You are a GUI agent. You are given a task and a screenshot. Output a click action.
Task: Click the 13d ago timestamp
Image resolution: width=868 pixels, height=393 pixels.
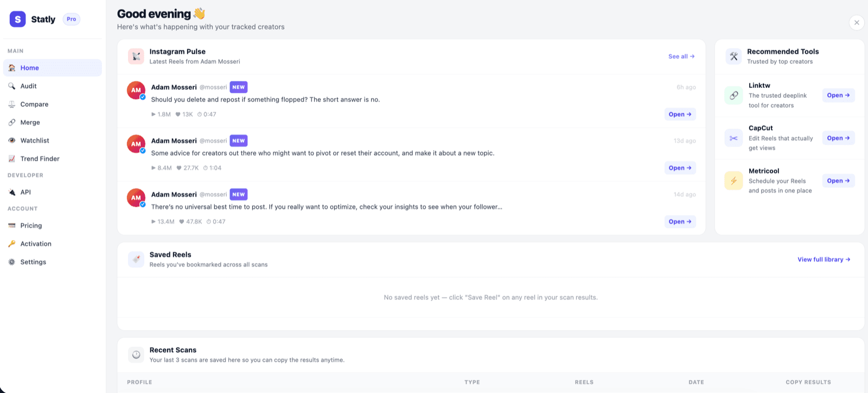(685, 141)
